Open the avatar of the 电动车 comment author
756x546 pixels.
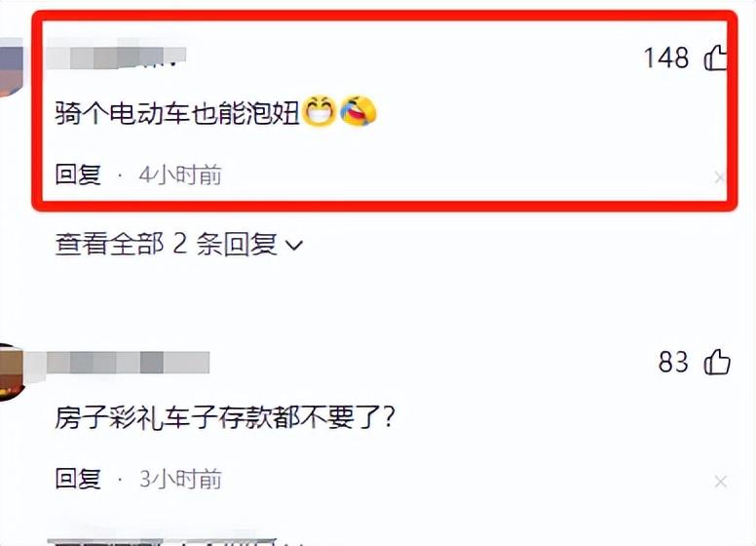click(11, 67)
